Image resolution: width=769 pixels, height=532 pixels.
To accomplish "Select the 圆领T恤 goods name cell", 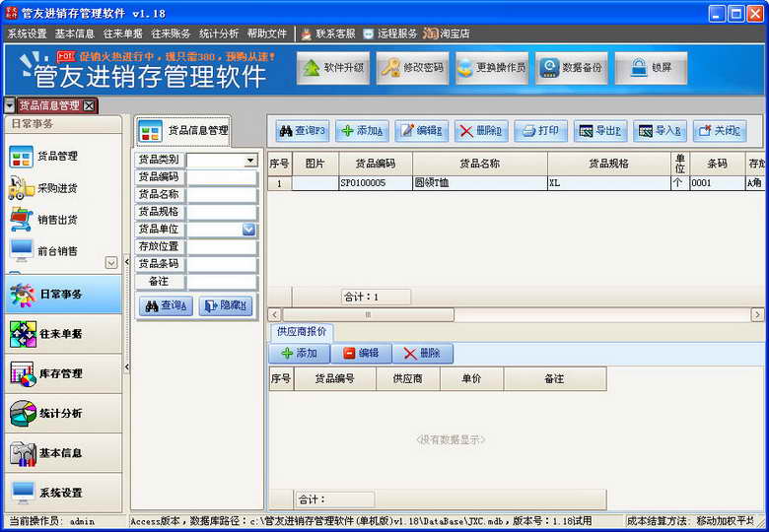I will pyautogui.click(x=480, y=183).
